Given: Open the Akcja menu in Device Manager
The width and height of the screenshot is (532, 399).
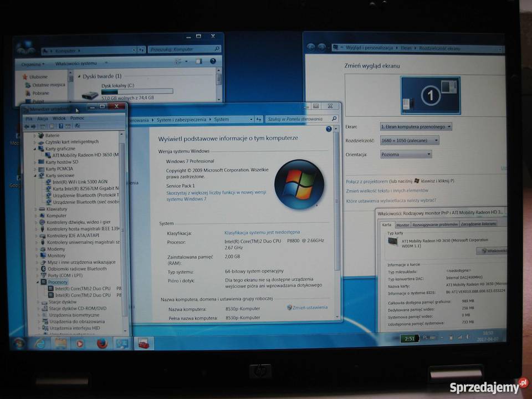Looking at the screenshot, I should 43,118.
